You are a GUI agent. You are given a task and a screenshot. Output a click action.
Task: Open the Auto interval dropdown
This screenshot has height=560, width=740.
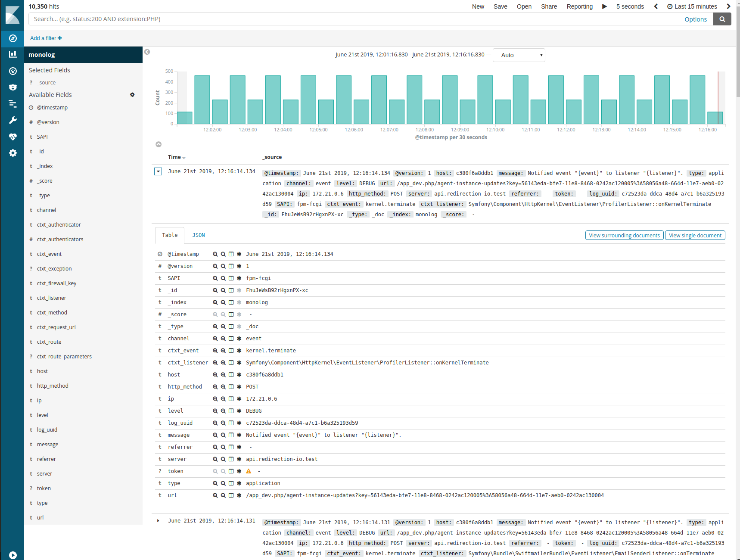point(519,55)
